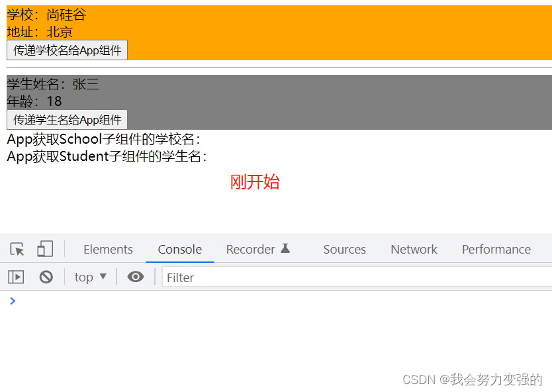Create live expression via eye icon
The height and width of the screenshot is (392, 552).
point(136,277)
